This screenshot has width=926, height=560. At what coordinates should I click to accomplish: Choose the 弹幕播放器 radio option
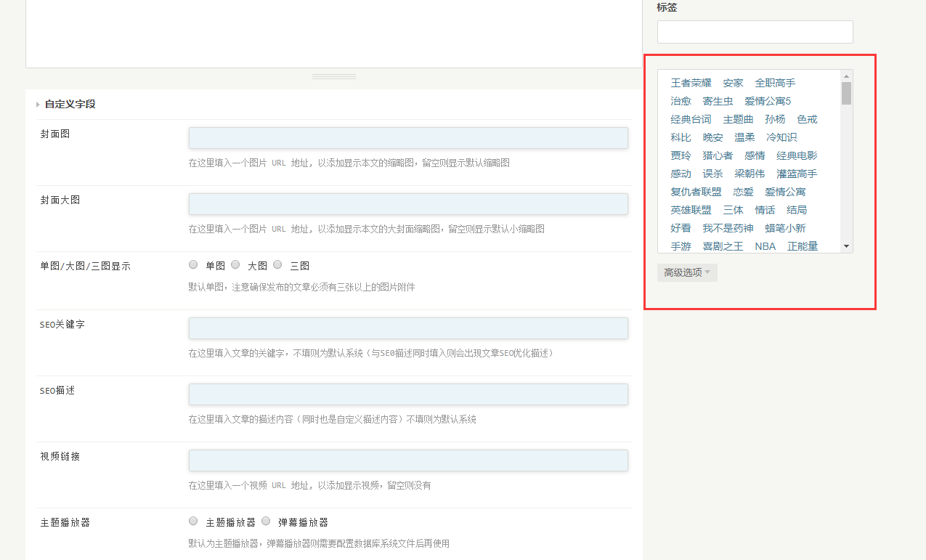pos(266,521)
